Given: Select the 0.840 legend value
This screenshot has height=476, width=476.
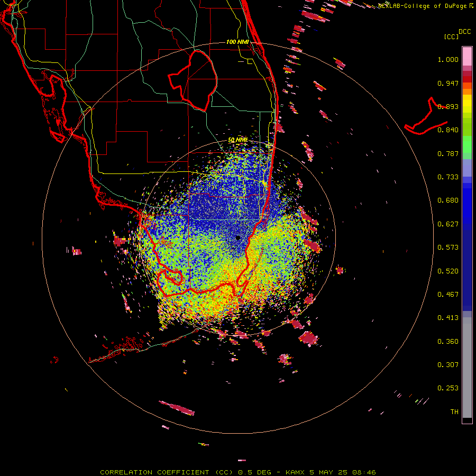Looking at the screenshot, I should 448,130.
